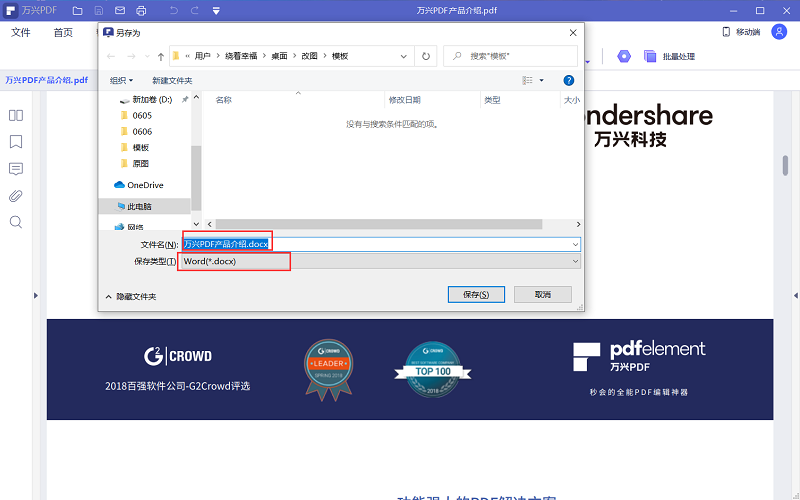Click the blue help question icon
Image resolution: width=800 pixels, height=500 pixels.
coord(568,81)
